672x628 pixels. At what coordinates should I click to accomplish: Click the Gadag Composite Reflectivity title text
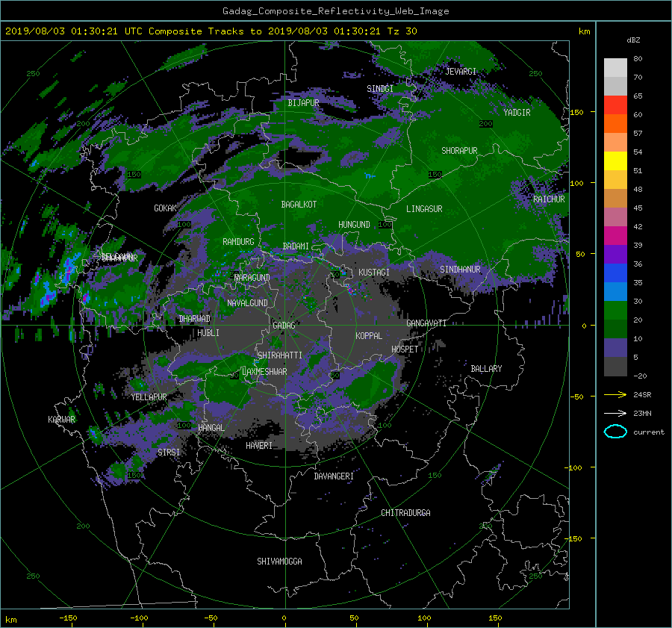(335, 11)
